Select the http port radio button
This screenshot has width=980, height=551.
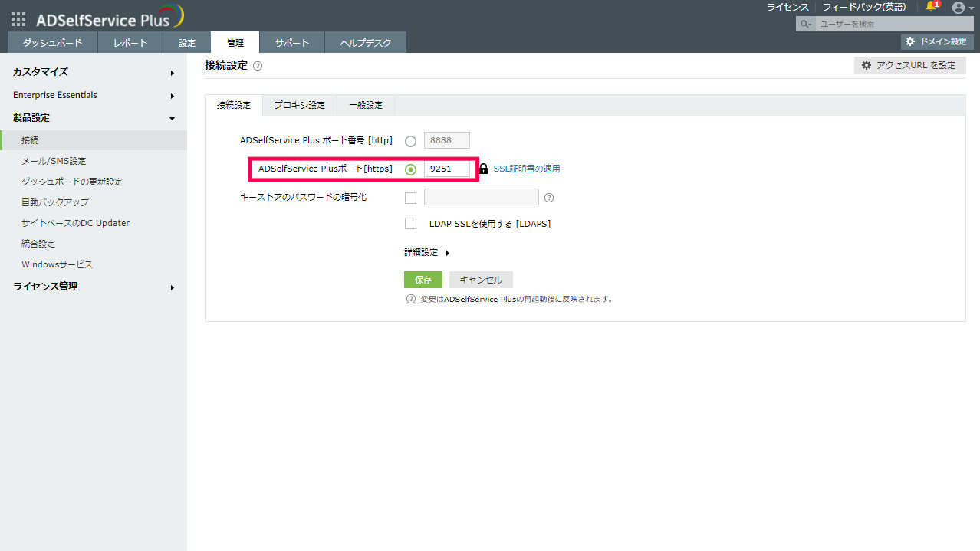click(410, 141)
